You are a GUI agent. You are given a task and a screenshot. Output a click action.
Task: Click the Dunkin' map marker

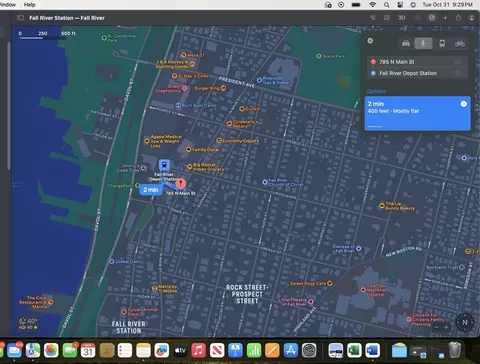[x=242, y=109]
